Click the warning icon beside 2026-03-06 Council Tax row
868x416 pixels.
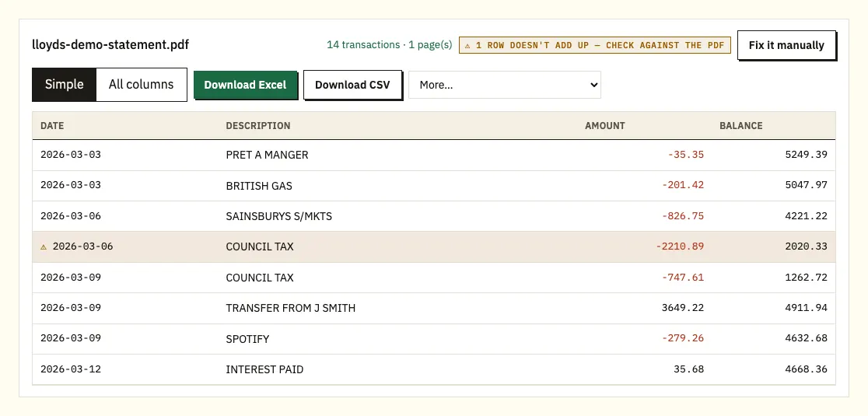click(x=44, y=246)
